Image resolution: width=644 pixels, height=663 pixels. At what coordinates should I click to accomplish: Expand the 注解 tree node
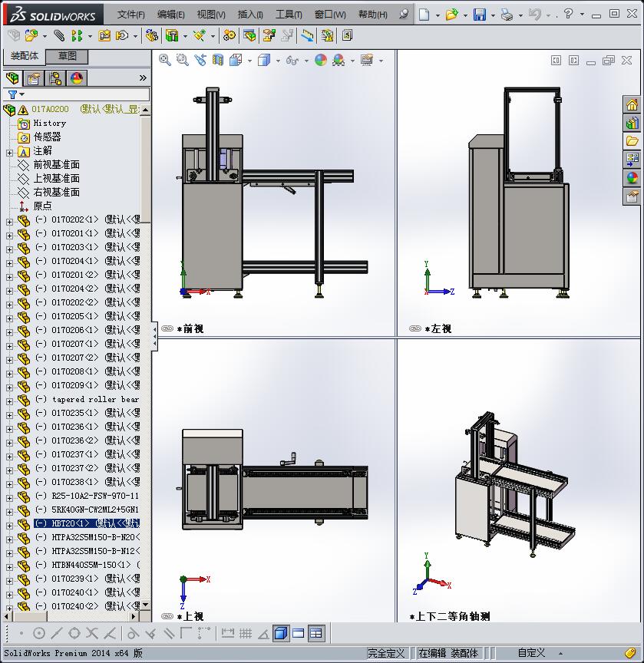point(9,153)
